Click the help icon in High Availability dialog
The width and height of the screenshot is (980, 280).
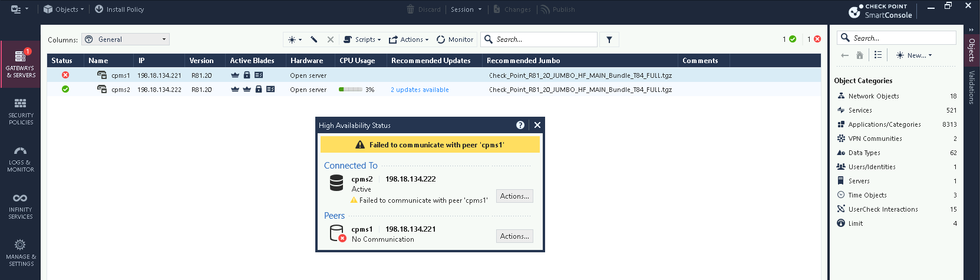520,125
